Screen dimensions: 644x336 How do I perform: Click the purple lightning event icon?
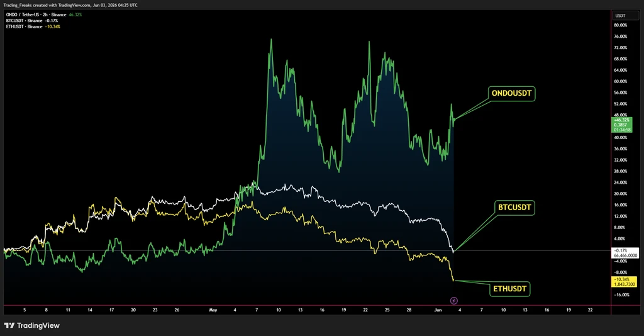pos(454,301)
